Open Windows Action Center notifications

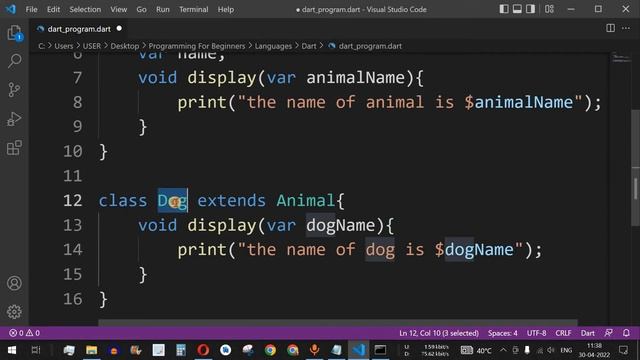[623, 350]
